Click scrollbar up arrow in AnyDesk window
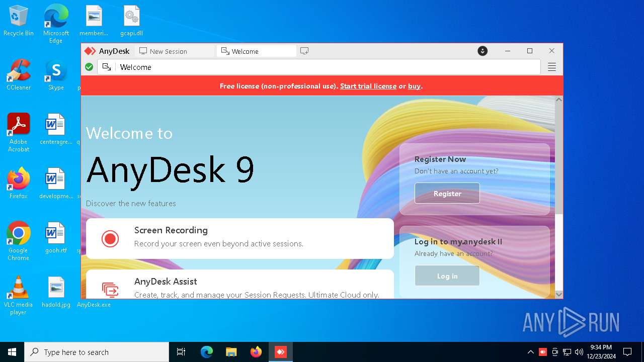This screenshot has height=362, width=644. pos(559,100)
